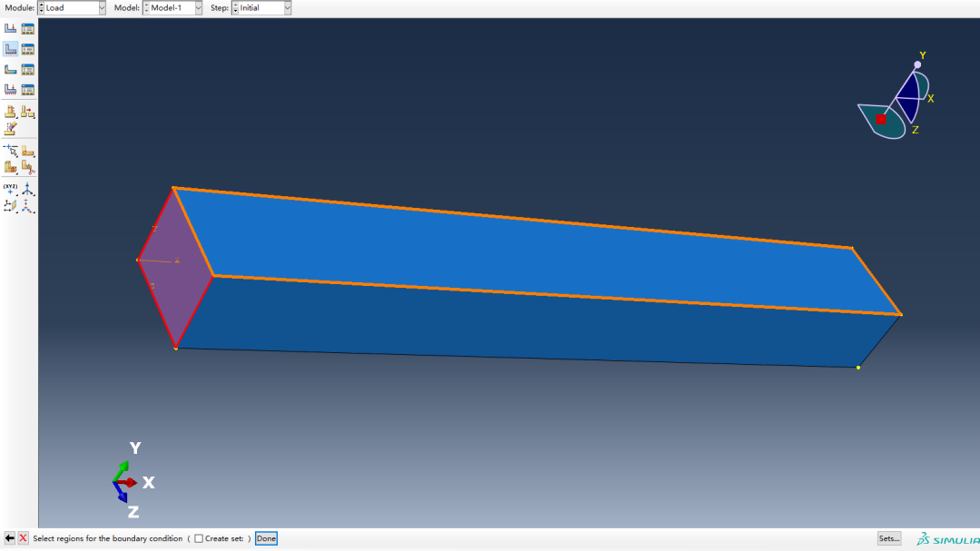Open the Load Manager icon
The height and width of the screenshot is (551, 980).
pos(27,29)
